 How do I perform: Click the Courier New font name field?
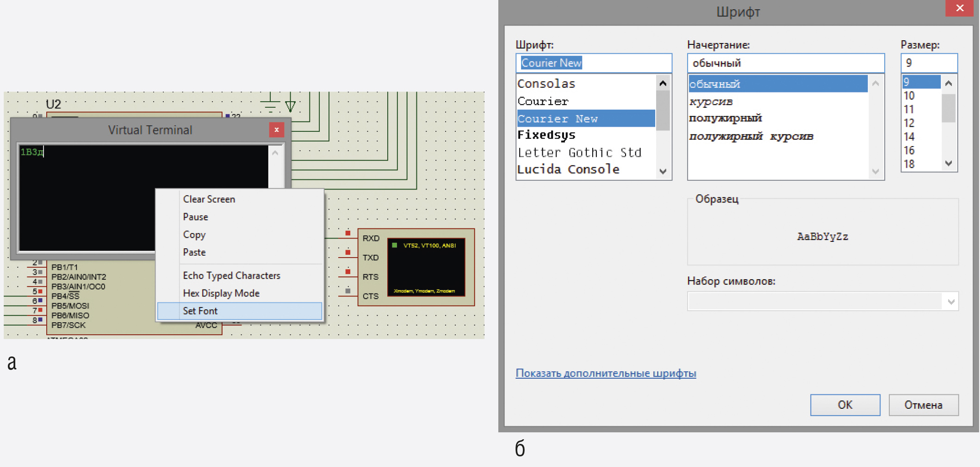(x=594, y=63)
